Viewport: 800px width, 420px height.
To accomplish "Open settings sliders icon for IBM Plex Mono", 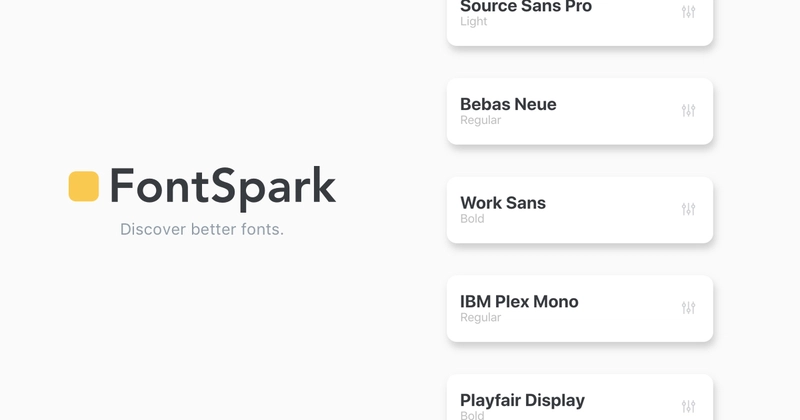I will (x=688, y=308).
